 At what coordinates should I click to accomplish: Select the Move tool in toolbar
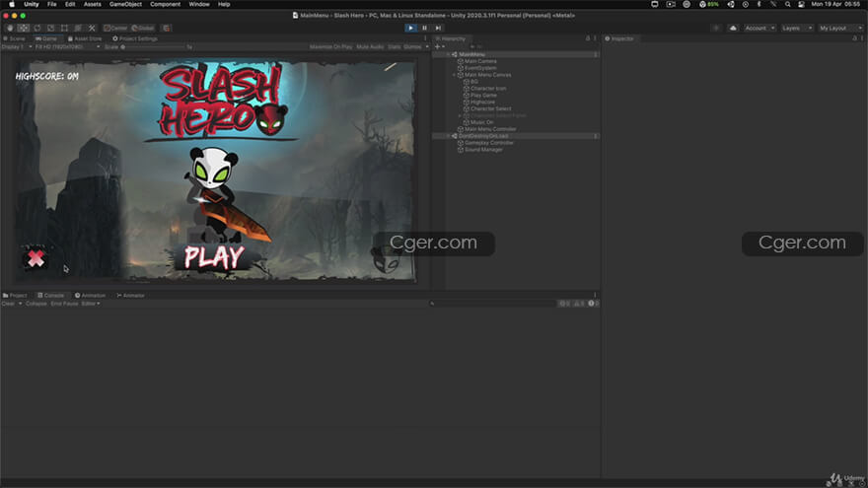24,28
